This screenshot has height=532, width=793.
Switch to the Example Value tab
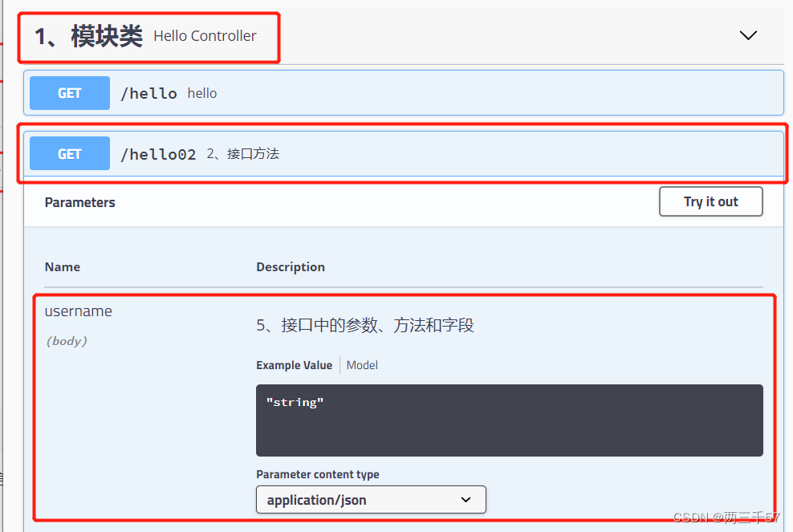point(294,365)
